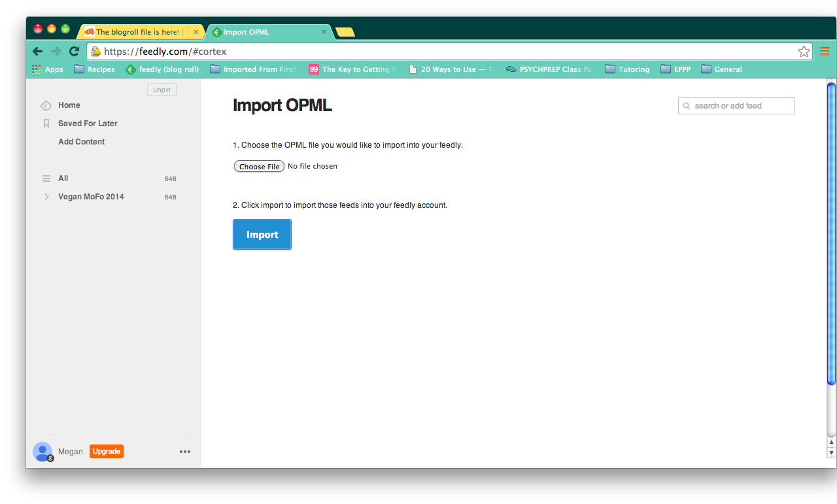Go to Home in feedly sidebar
This screenshot has height=504, width=837.
(x=69, y=105)
